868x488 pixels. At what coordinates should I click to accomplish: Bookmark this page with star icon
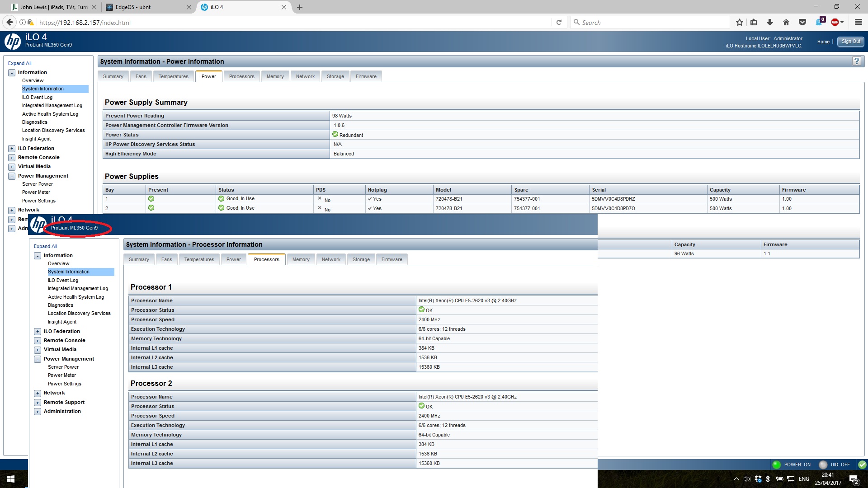tap(740, 22)
